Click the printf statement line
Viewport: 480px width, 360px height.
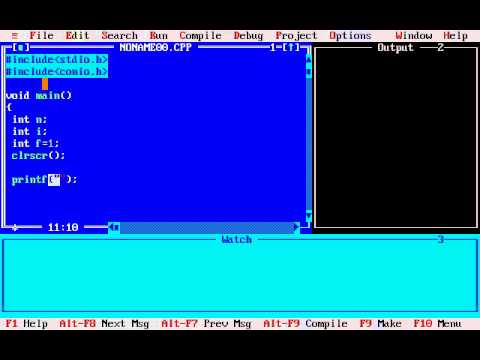44,180
